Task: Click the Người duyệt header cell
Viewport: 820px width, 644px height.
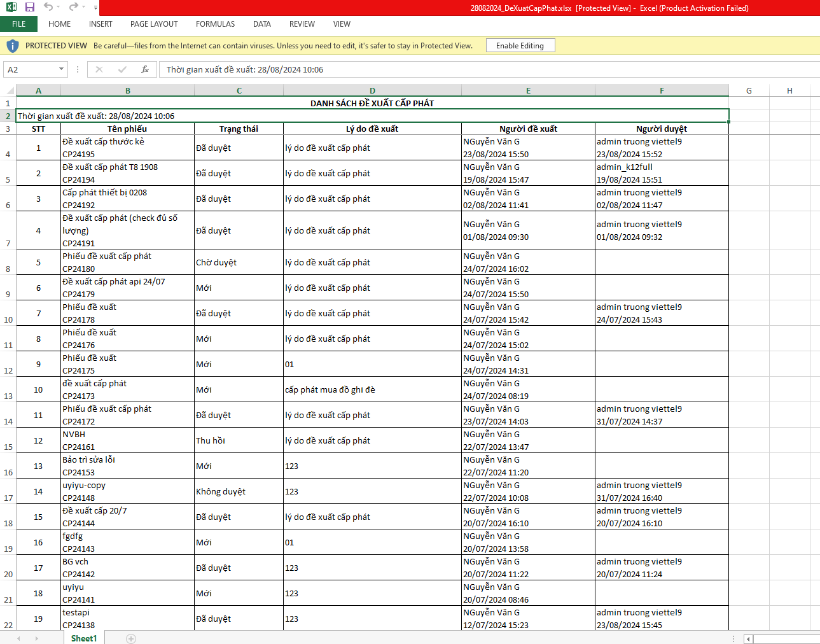Action: pyautogui.click(x=662, y=129)
